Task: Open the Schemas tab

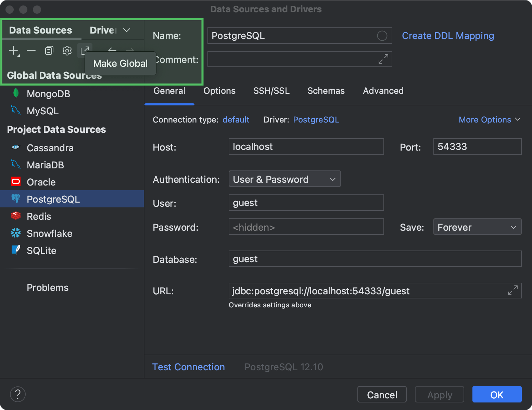Action: tap(326, 91)
